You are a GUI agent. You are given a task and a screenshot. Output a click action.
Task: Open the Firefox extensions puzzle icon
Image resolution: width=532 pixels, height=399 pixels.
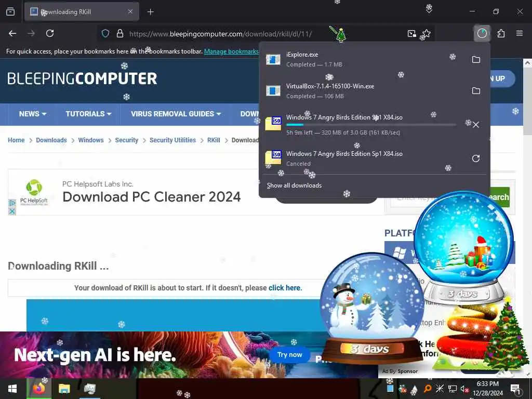tap(501, 33)
